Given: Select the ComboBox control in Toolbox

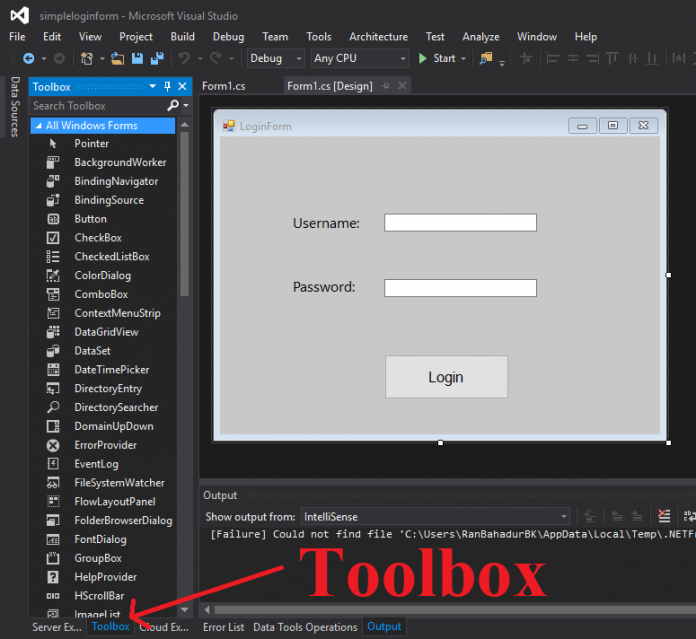Looking at the screenshot, I should click(102, 294).
